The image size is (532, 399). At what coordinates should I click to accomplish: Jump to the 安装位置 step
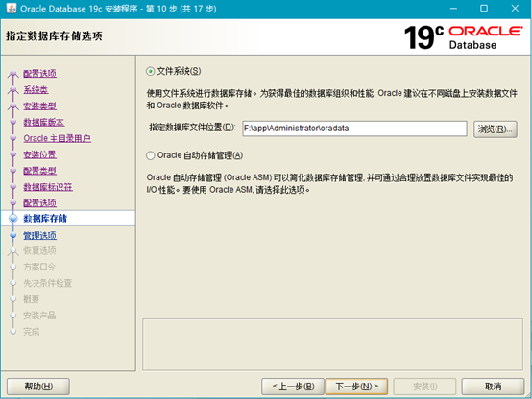tap(39, 154)
